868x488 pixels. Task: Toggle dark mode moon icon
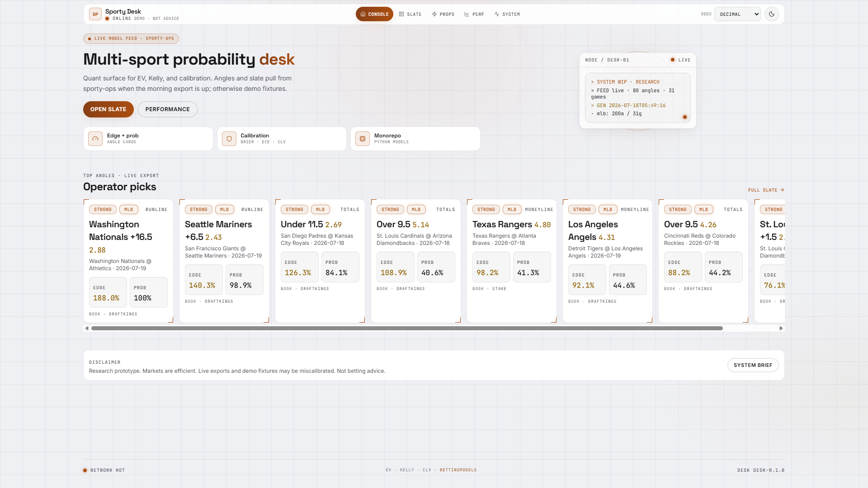pos(772,14)
